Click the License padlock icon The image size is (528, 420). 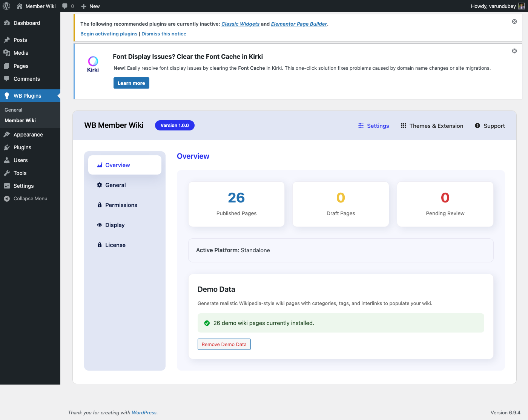tap(100, 245)
